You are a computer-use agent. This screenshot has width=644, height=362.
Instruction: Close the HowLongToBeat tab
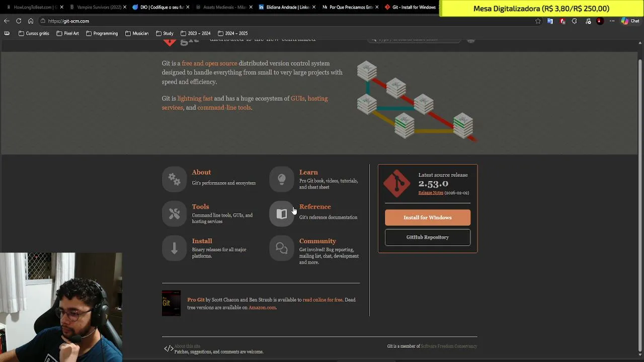point(61,8)
